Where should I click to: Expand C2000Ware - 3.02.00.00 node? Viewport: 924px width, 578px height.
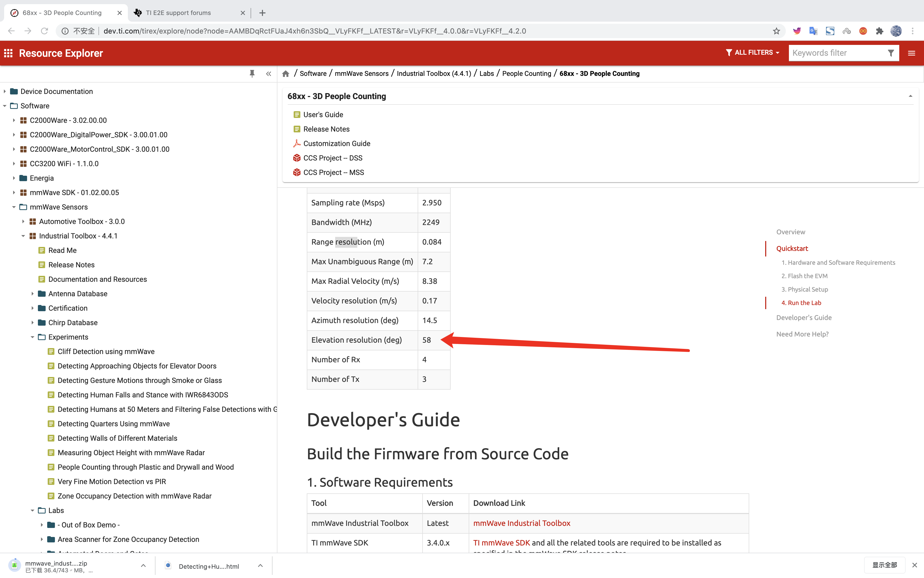pyautogui.click(x=14, y=121)
